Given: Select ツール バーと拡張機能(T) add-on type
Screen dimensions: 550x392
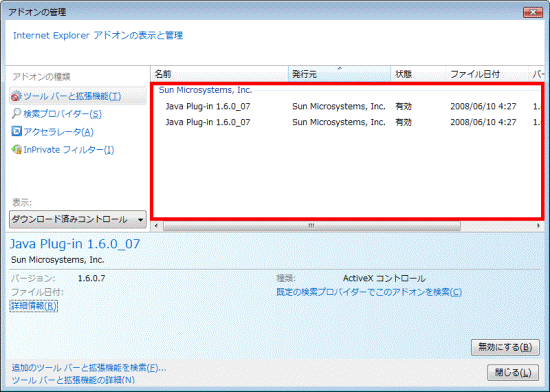Looking at the screenshot, I should click(78, 96).
